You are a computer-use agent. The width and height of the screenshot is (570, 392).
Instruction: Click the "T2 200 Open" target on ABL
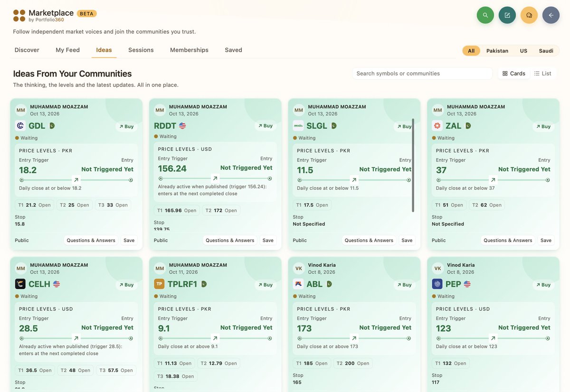(x=353, y=363)
